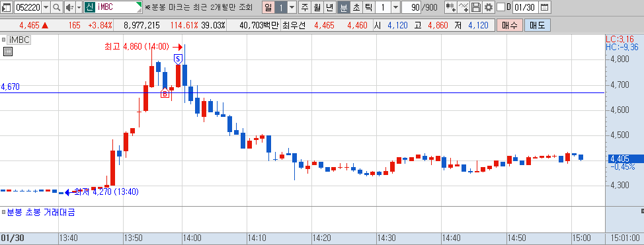Viewport: 644px width, 245px height.
Task: Expand the dropdown arrow beside speaker icon
Action: (x=79, y=7)
